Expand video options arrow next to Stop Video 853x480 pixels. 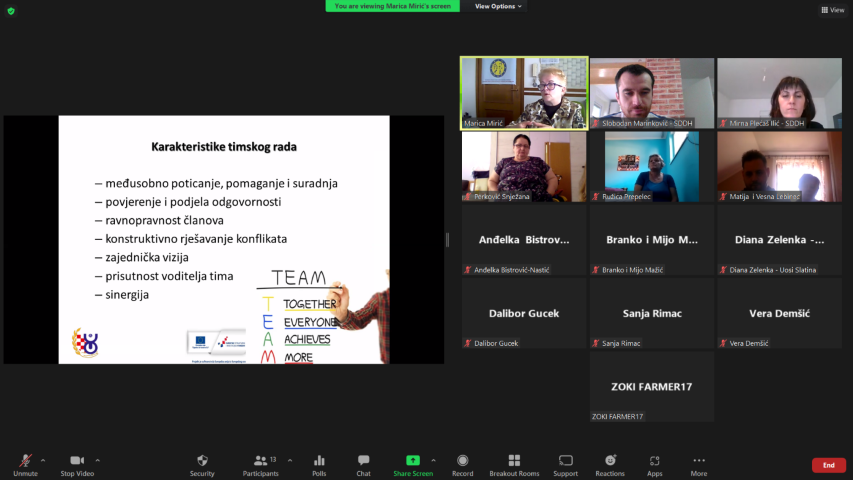97,460
